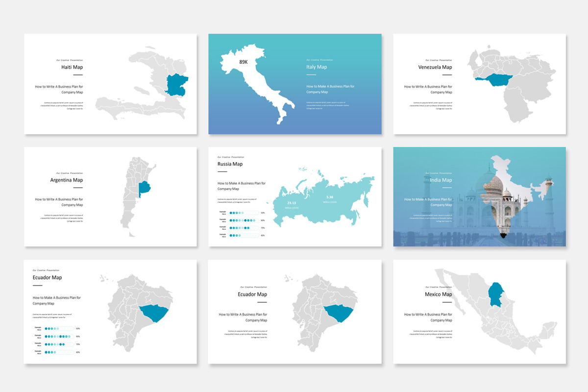Click 'Our Creative Presentation' label on Russia slide
The width and height of the screenshot is (588, 392).
(231, 157)
